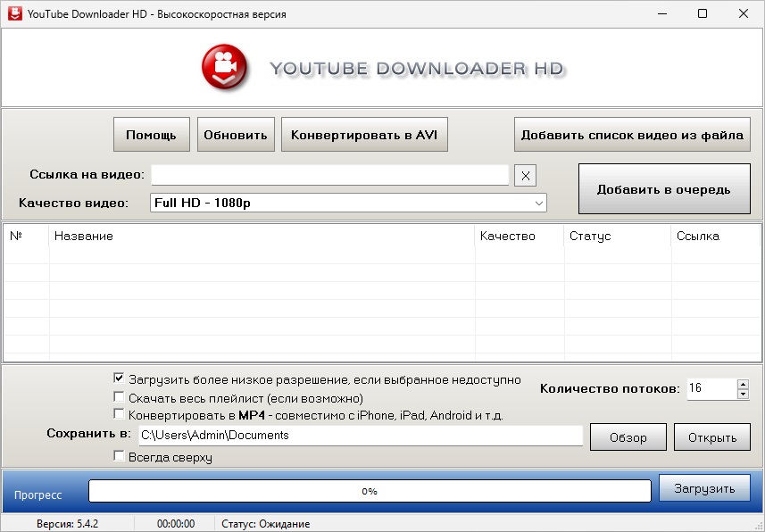Click Обзор to choose save folder
This screenshot has height=532, width=765.
(x=628, y=437)
